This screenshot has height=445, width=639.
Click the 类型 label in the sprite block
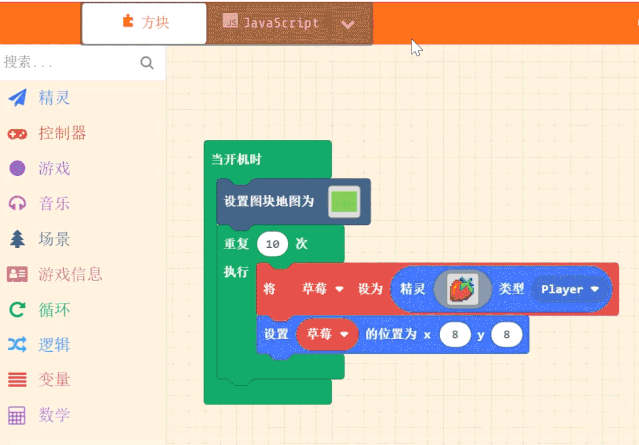(511, 289)
